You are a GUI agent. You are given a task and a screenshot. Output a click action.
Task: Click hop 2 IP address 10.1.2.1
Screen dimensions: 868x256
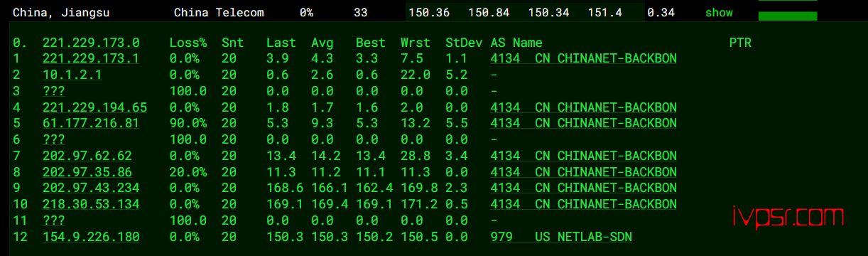(x=72, y=75)
